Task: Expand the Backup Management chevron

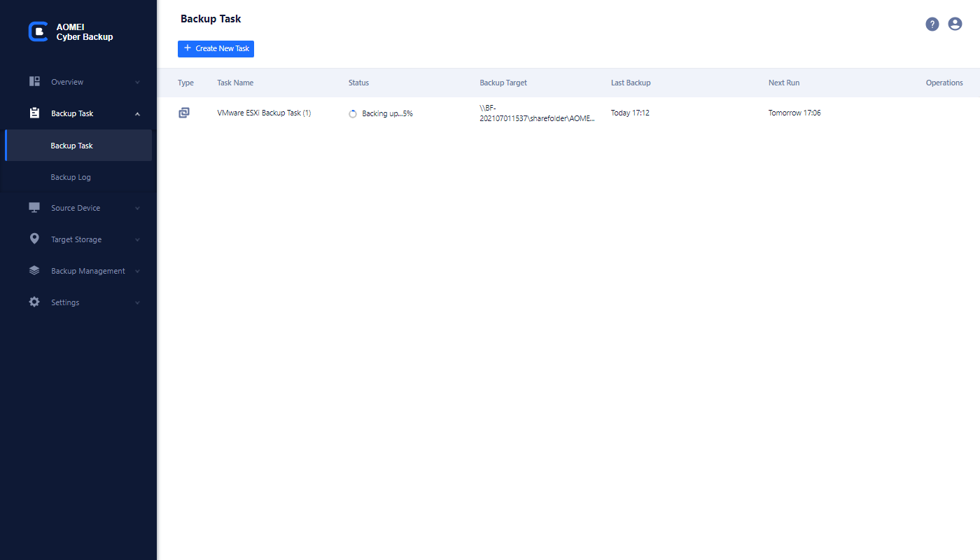Action: pyautogui.click(x=137, y=272)
